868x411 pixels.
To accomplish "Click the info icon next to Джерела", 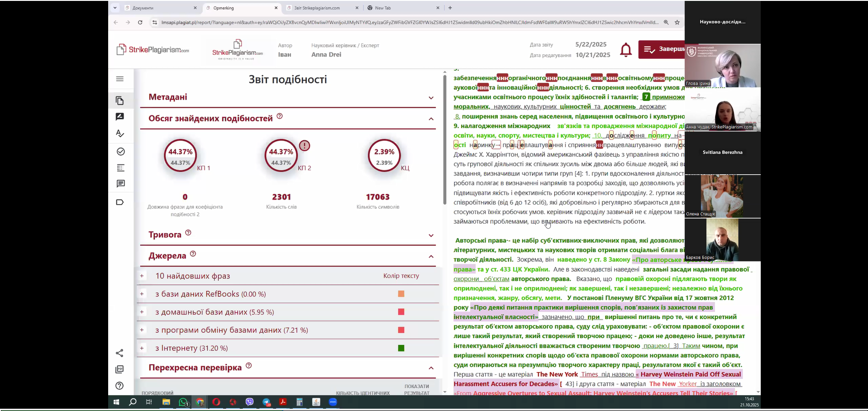I will coord(193,254).
